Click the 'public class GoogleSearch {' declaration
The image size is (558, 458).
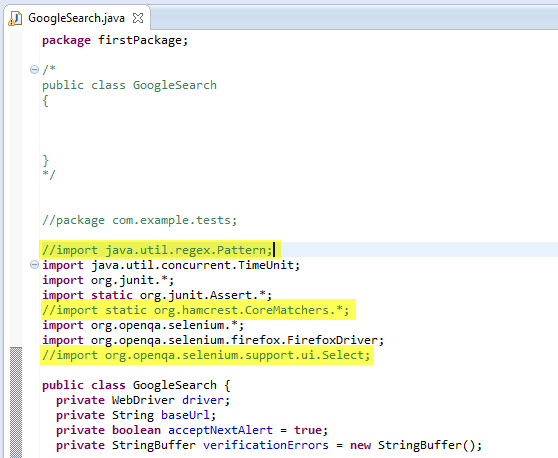136,385
